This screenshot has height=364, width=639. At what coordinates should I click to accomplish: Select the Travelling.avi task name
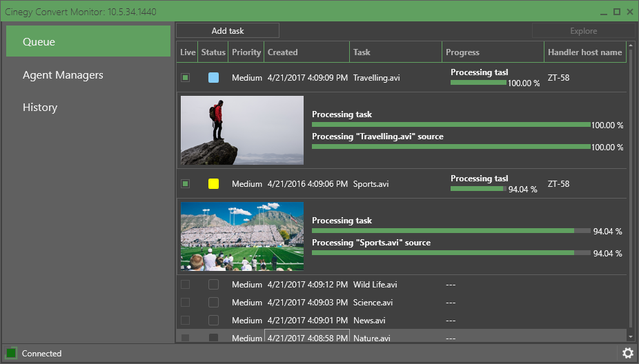376,78
